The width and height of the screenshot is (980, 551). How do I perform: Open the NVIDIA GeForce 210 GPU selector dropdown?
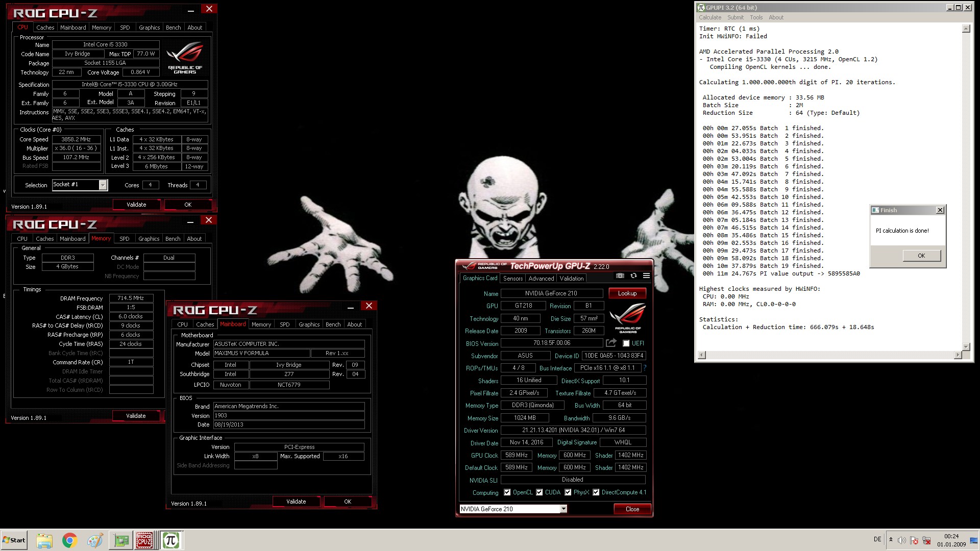coord(563,509)
